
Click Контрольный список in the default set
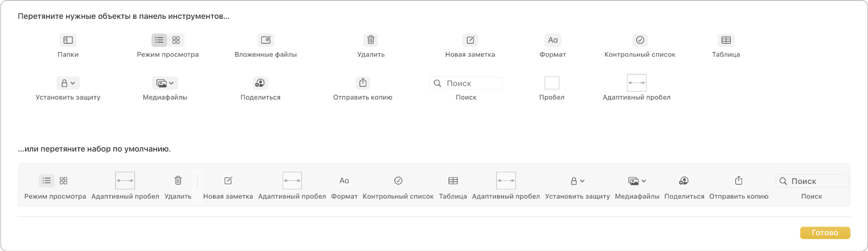pos(398,181)
